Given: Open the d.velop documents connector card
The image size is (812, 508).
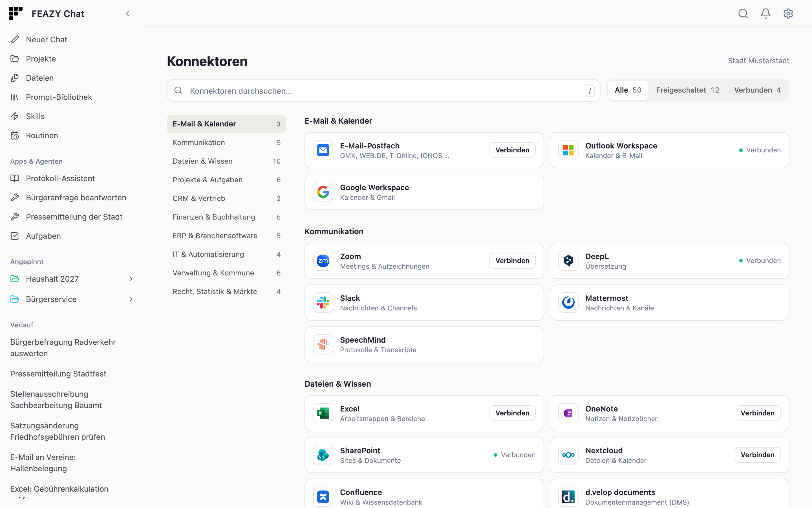Looking at the screenshot, I should point(669,494).
